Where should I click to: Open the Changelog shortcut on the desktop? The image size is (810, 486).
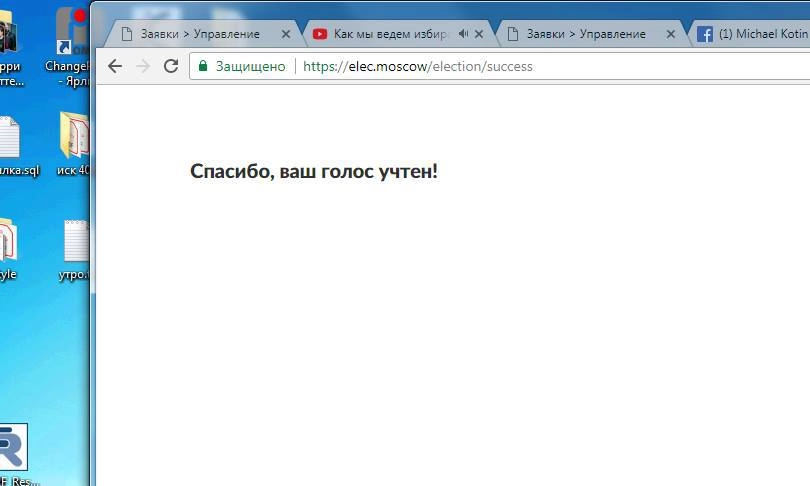tap(70, 40)
